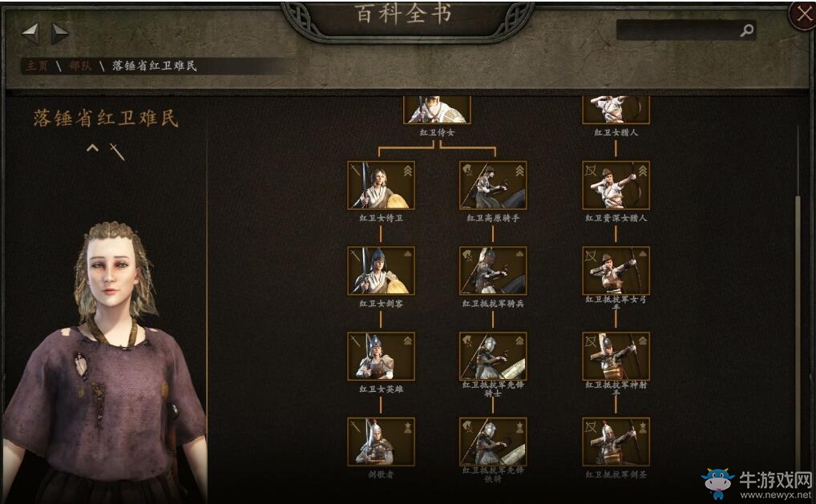816x504 pixels.
Task: Select the 红卫女英雄 troop card
Action: tap(381, 357)
